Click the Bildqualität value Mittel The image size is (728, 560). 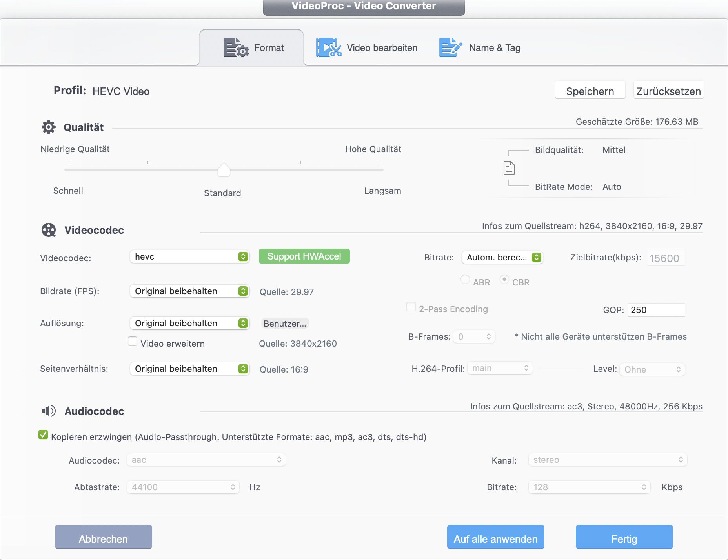click(x=614, y=150)
